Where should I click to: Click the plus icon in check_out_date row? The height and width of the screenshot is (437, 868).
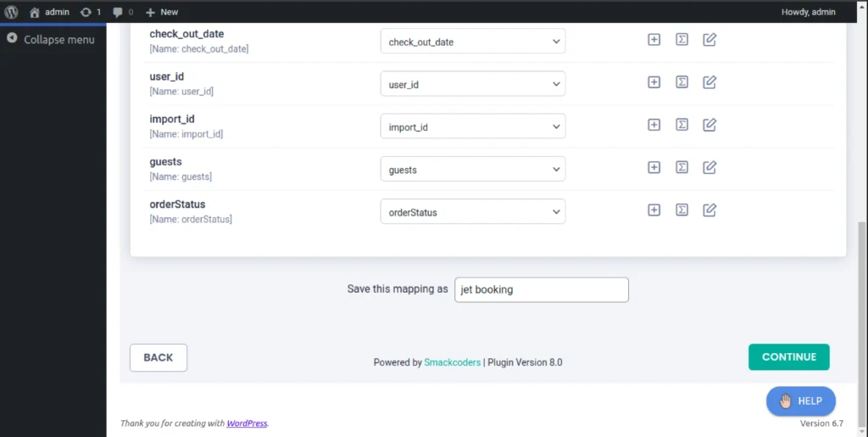click(654, 40)
